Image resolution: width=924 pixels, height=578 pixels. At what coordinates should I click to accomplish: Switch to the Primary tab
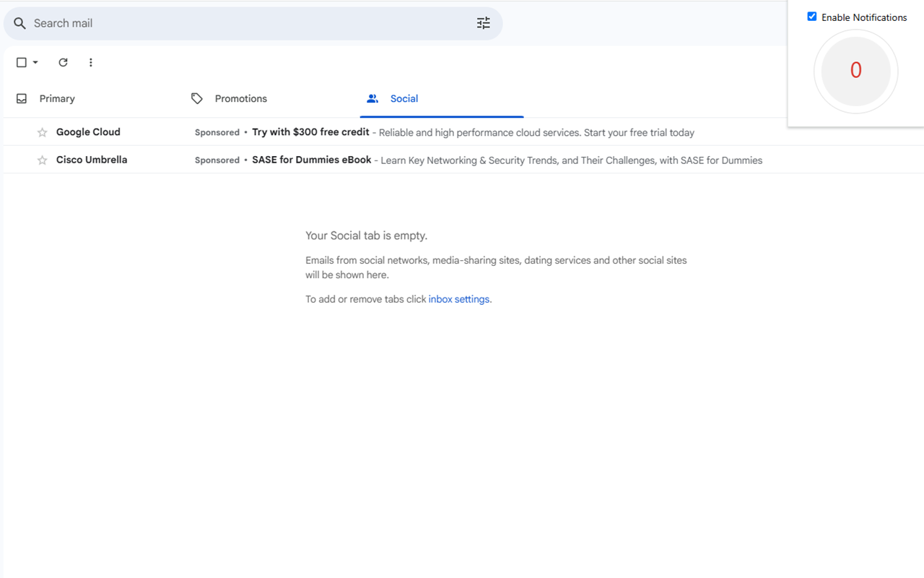coord(57,98)
